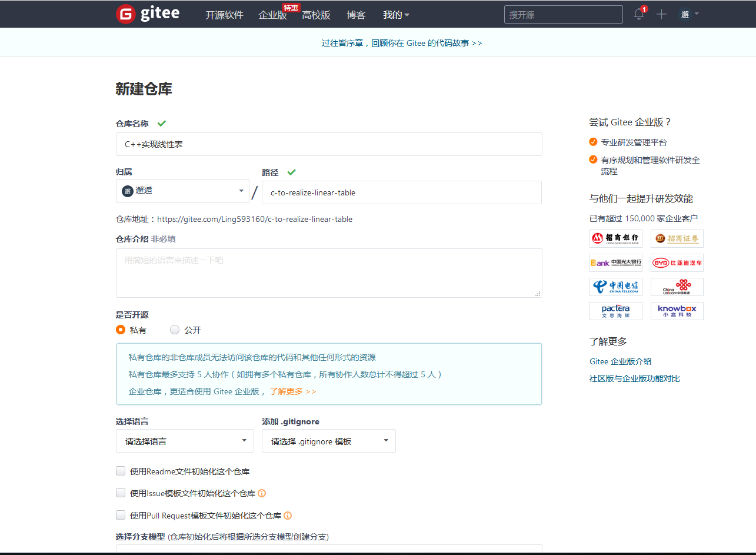Click the 搜开源 search box
Viewport: 756px width, 555px height.
pyautogui.click(x=563, y=15)
